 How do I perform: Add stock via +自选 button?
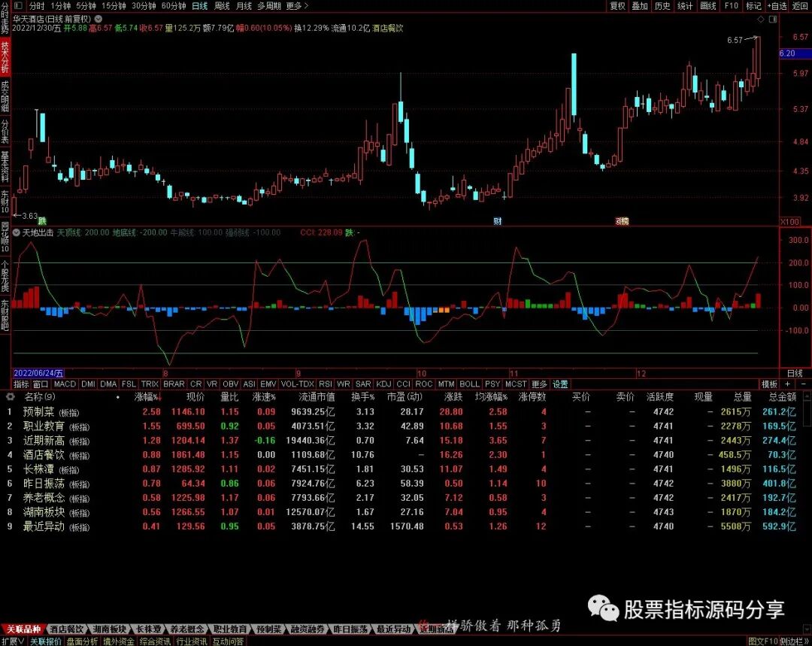(777, 6)
